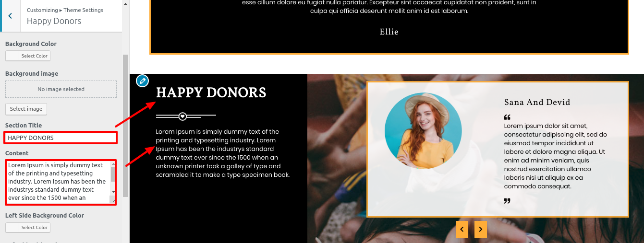Click the closing quote mark icon
644x243 pixels.
[x=507, y=201]
